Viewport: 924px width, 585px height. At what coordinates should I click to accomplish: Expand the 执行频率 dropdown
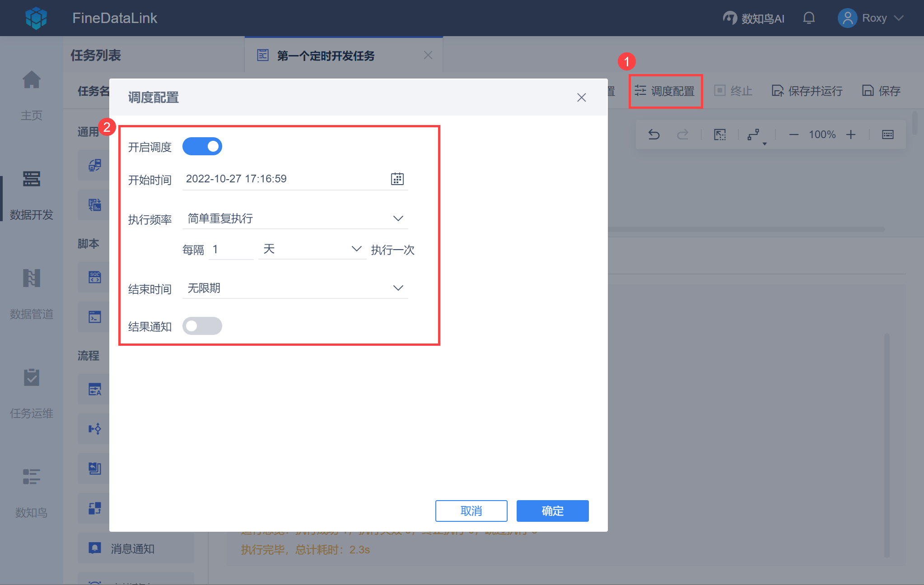(x=295, y=218)
